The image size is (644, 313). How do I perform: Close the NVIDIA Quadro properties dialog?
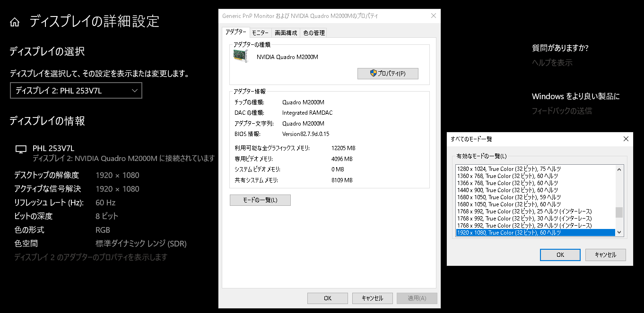pos(434,16)
